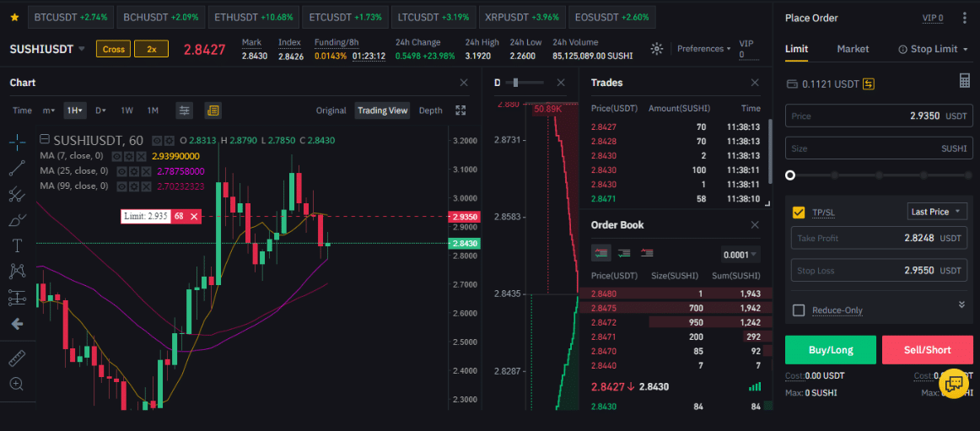Toggle visibility of MA 7 indicator
Screen dimensions: 980x431
pyautogui.click(x=116, y=156)
